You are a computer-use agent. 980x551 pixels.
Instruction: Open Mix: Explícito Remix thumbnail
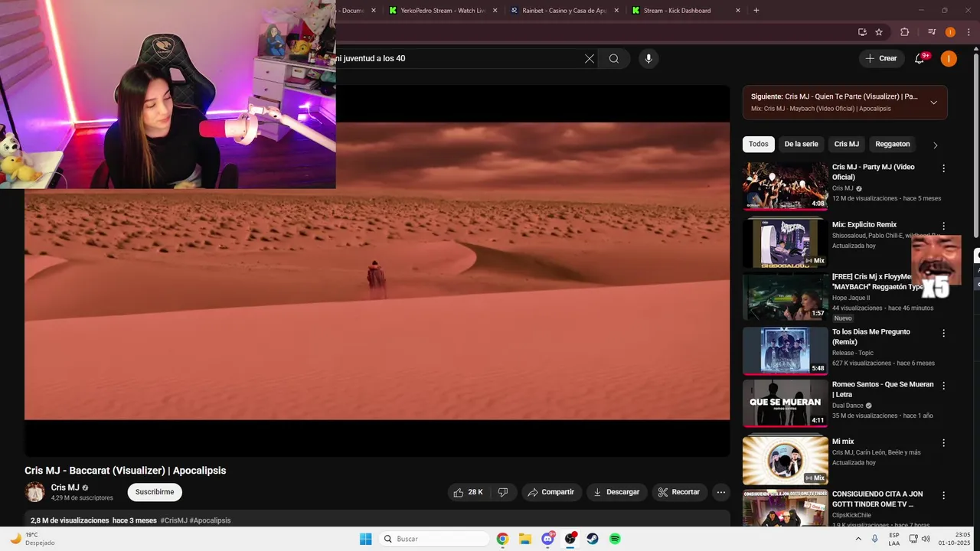point(786,243)
